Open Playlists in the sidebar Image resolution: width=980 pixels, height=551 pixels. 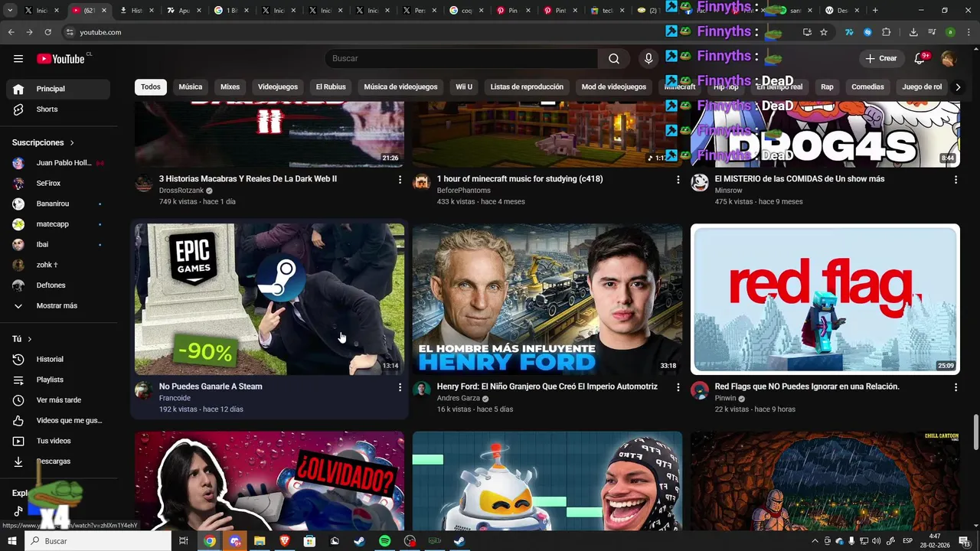pos(58,380)
